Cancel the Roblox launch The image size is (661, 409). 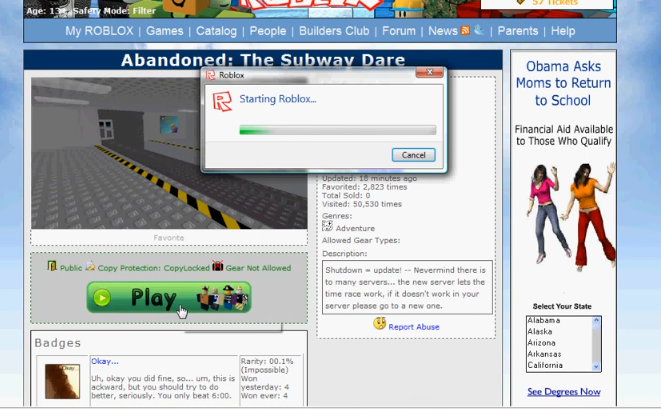coord(414,155)
